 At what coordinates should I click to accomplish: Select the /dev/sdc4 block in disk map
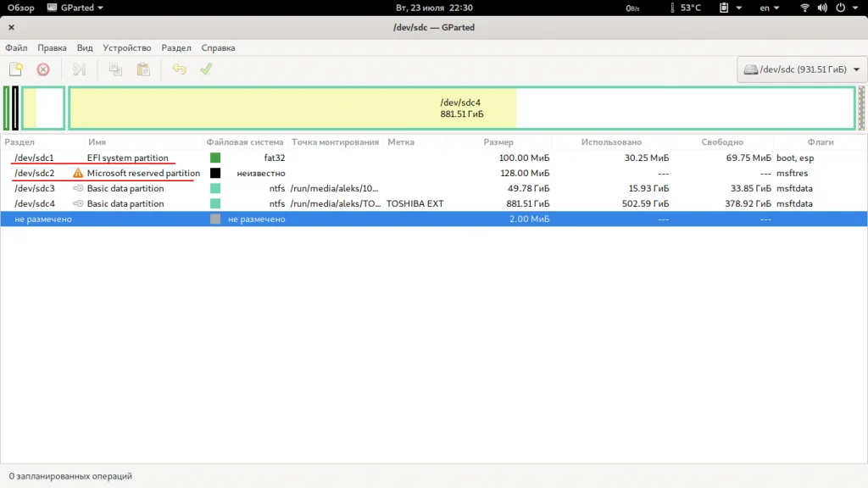pyautogui.click(x=462, y=108)
